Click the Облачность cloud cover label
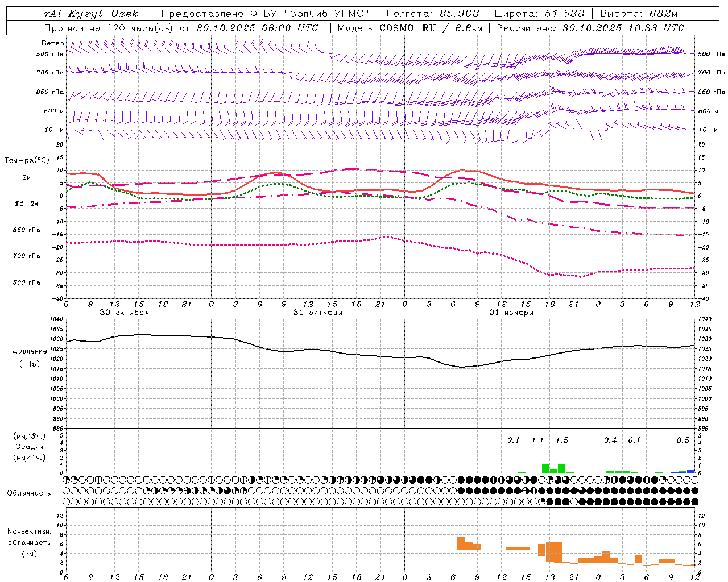 pyautogui.click(x=29, y=493)
